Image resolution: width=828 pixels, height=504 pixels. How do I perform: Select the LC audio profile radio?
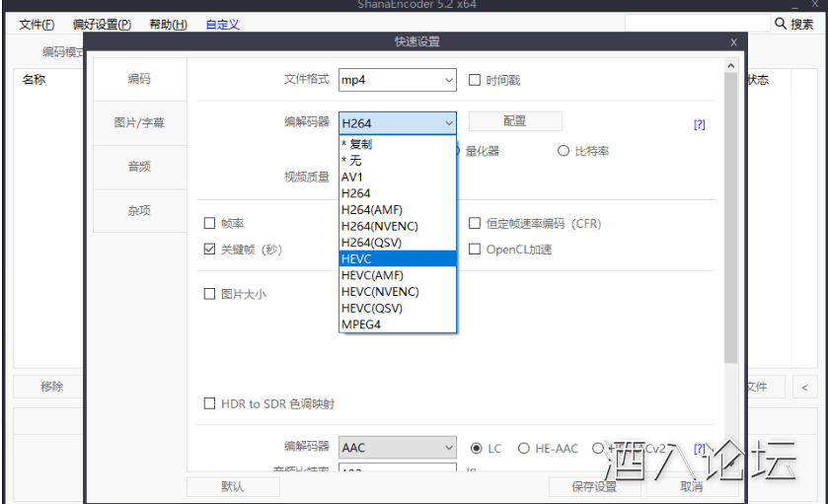pyautogui.click(x=477, y=448)
